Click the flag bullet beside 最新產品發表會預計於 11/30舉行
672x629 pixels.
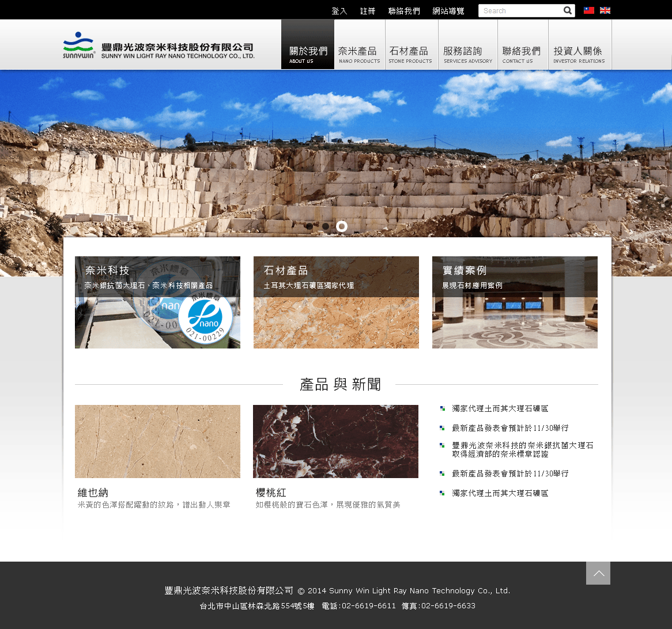(x=443, y=427)
